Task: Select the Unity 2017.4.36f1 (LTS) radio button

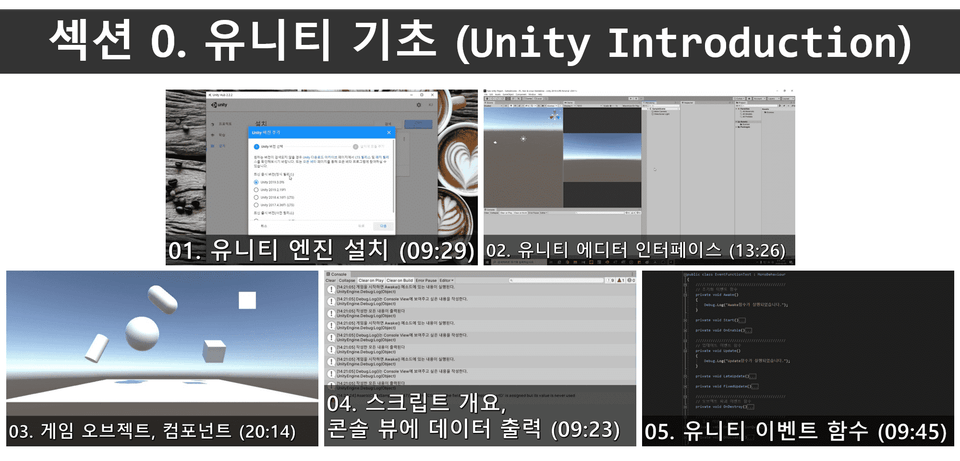Action: 256,204
